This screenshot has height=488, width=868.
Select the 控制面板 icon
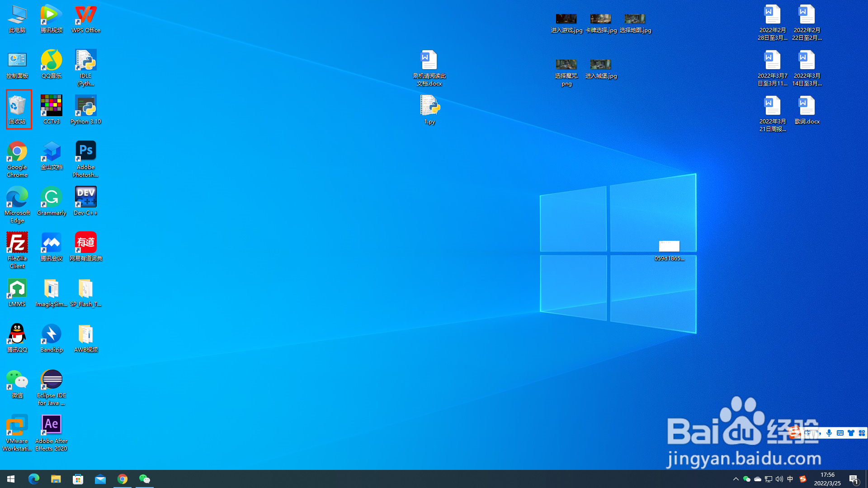pos(17,65)
